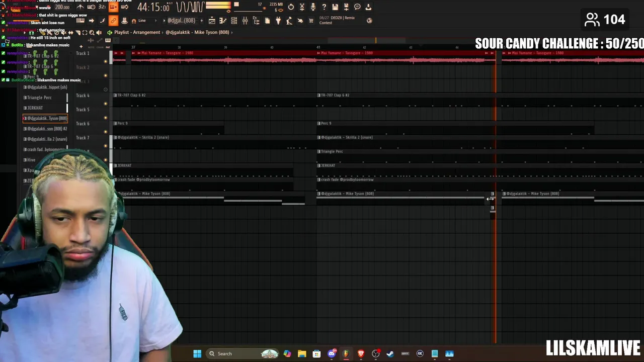Click the Track 4 label
Image resolution: width=644 pixels, height=362 pixels.
click(x=83, y=96)
